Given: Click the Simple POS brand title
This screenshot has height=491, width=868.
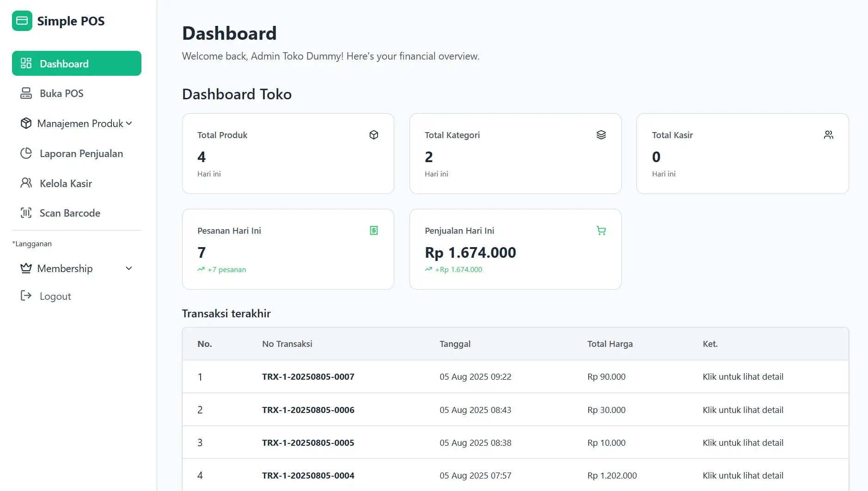Looking at the screenshot, I should [x=71, y=21].
